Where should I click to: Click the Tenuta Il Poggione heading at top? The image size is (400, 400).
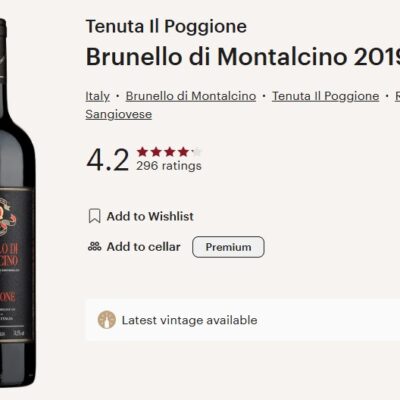(x=166, y=27)
